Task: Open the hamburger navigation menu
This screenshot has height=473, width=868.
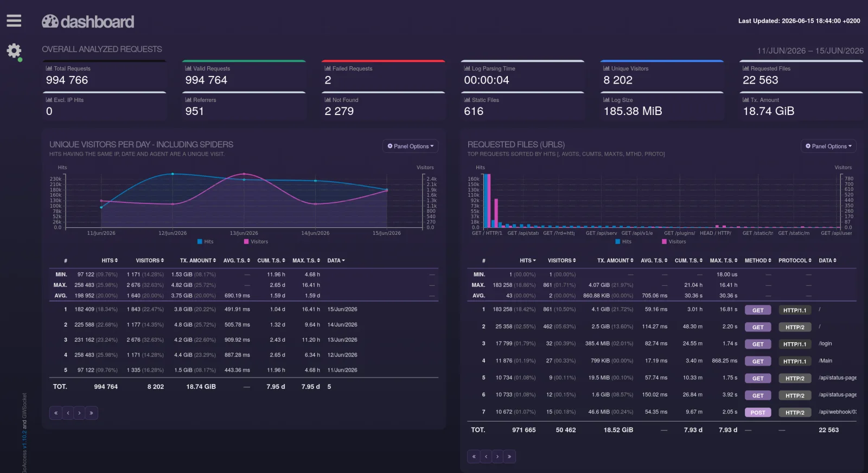Action: [x=14, y=21]
